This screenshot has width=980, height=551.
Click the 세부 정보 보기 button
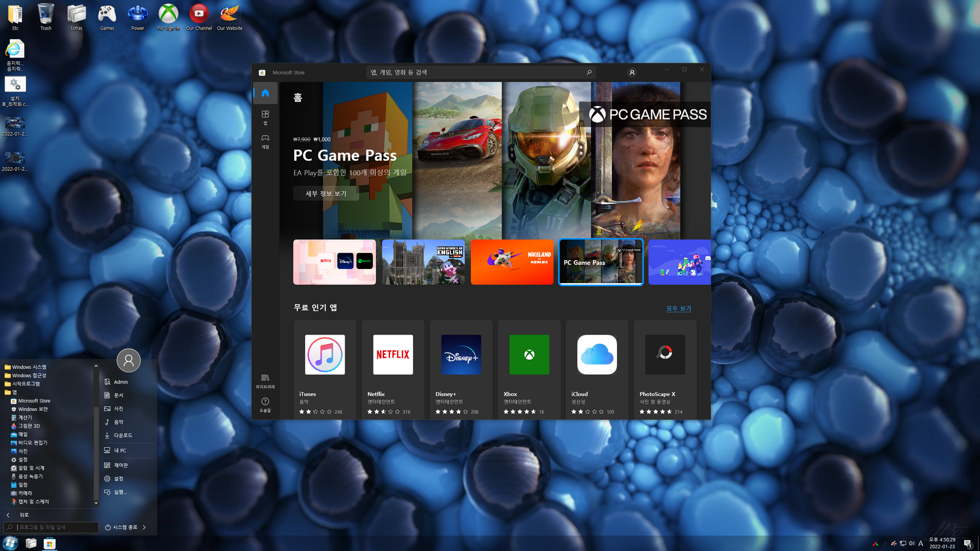[x=326, y=194]
